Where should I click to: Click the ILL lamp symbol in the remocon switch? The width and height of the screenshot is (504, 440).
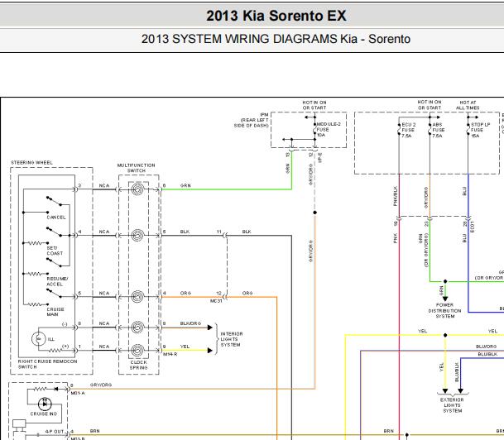point(39,339)
